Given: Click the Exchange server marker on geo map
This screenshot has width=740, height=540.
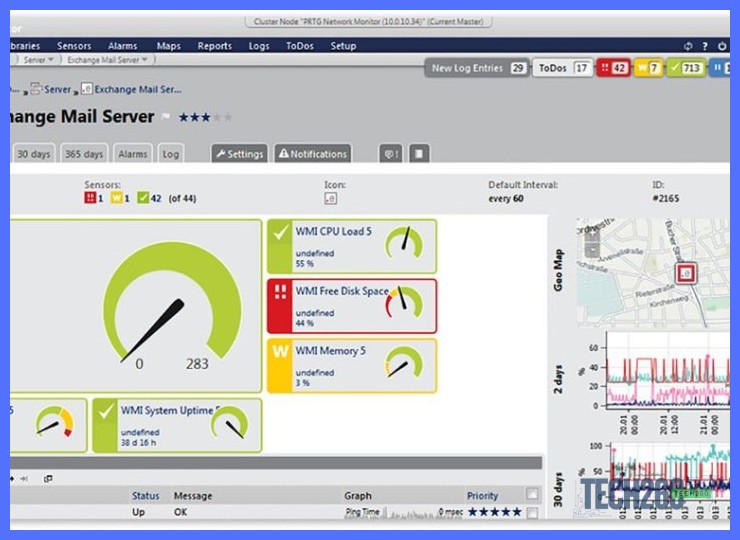Looking at the screenshot, I should coord(686,273).
